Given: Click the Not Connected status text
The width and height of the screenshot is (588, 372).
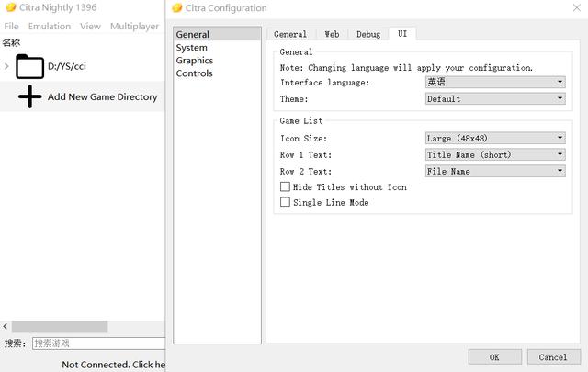Looking at the screenshot, I should coord(113,365).
